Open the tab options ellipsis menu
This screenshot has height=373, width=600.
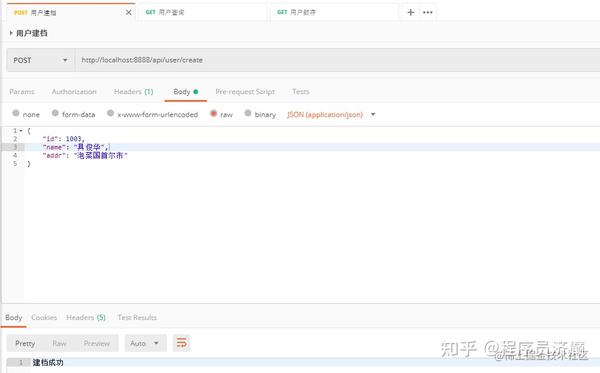click(x=428, y=12)
